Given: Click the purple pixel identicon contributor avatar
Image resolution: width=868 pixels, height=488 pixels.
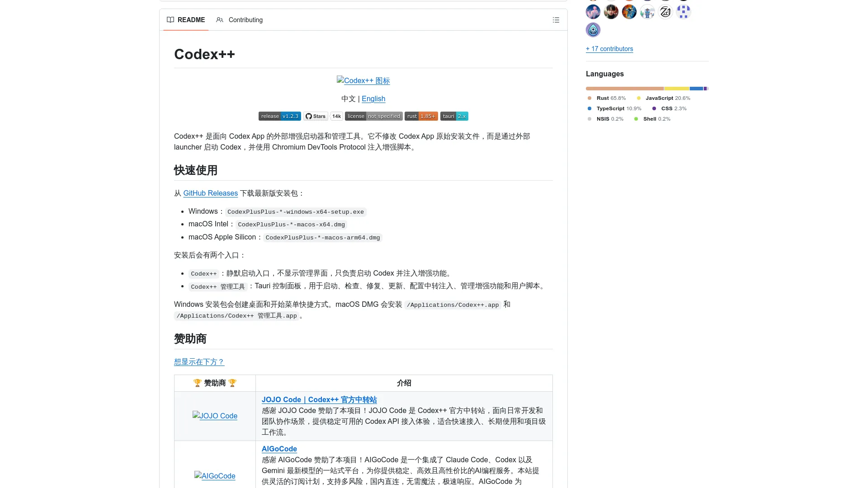Looking at the screenshot, I should coord(684,12).
